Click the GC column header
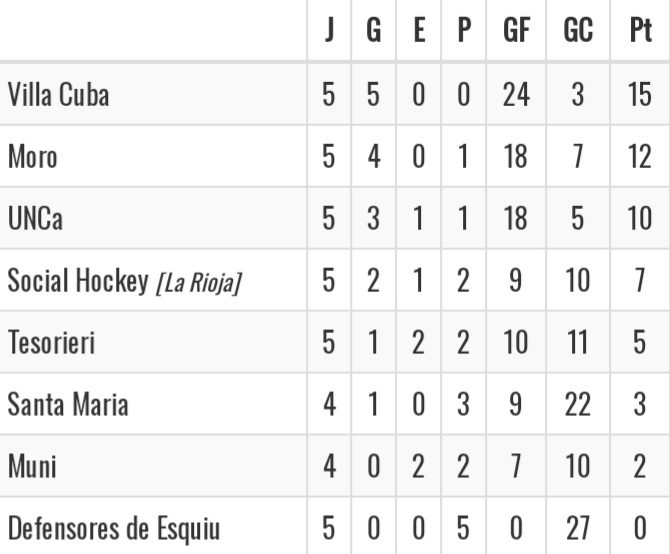Screen dimensions: 670x554 pos(577,31)
